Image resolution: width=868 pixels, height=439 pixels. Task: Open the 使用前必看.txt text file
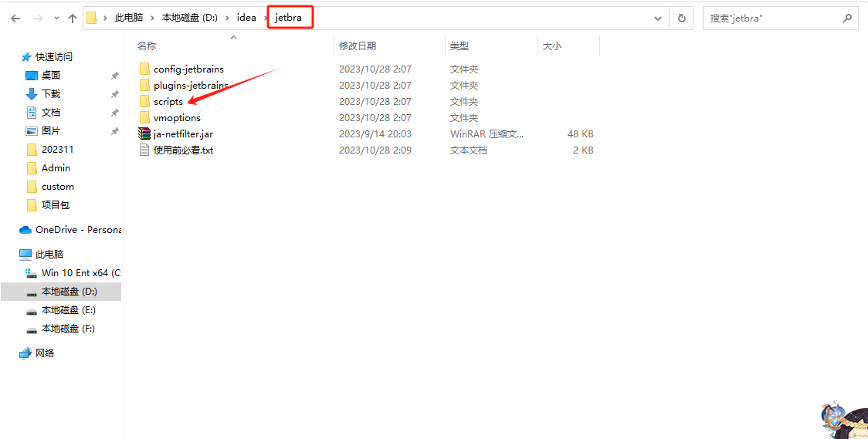coord(183,150)
